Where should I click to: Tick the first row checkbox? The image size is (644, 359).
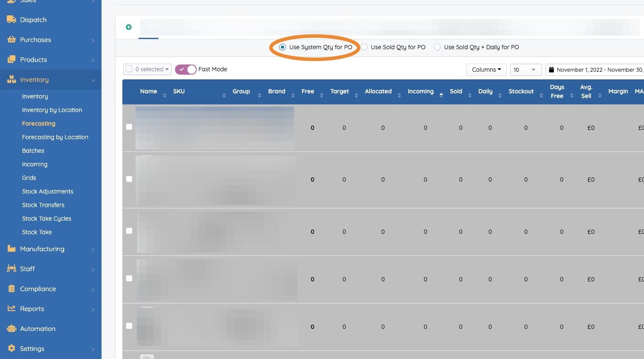tap(129, 127)
